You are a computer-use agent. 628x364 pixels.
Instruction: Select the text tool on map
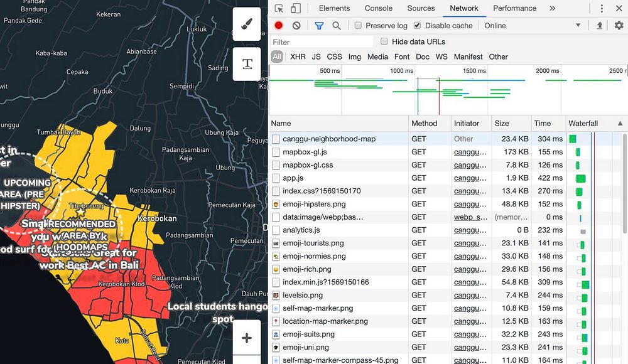[247, 64]
